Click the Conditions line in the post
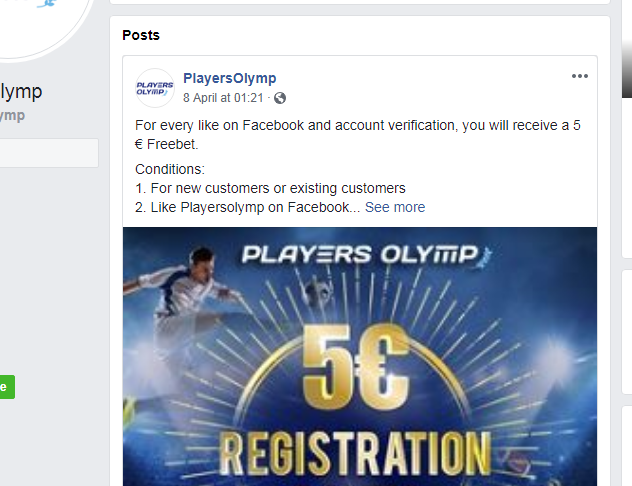Screen dimensions: 632x486 pyautogui.click(x=168, y=169)
